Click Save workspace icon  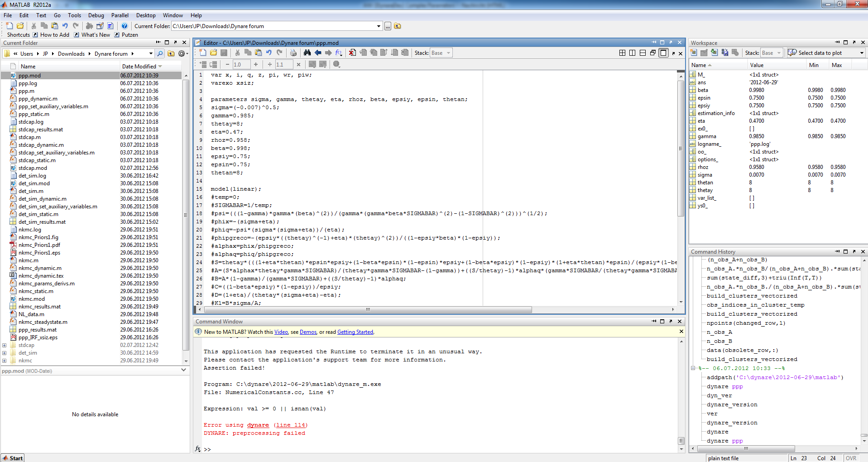725,53
